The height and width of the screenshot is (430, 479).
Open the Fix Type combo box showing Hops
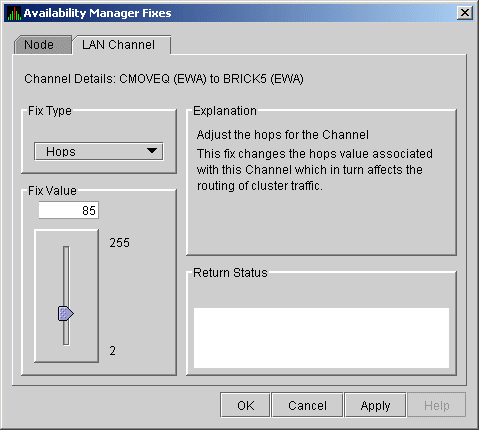point(99,151)
